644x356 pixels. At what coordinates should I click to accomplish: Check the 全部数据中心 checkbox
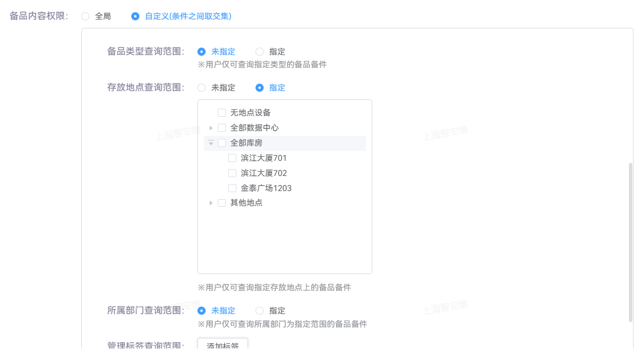click(x=222, y=128)
